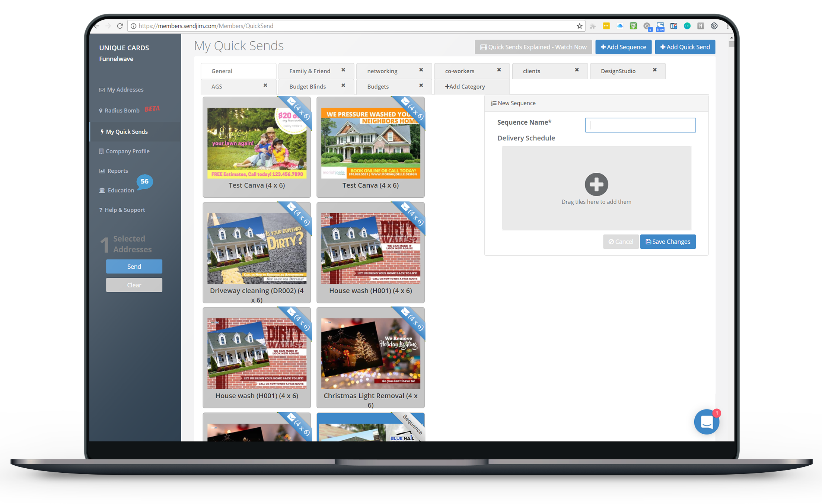Screen dimensions: 822x504
Task: Select the Test Canva pressure washed card
Action: pos(370,147)
